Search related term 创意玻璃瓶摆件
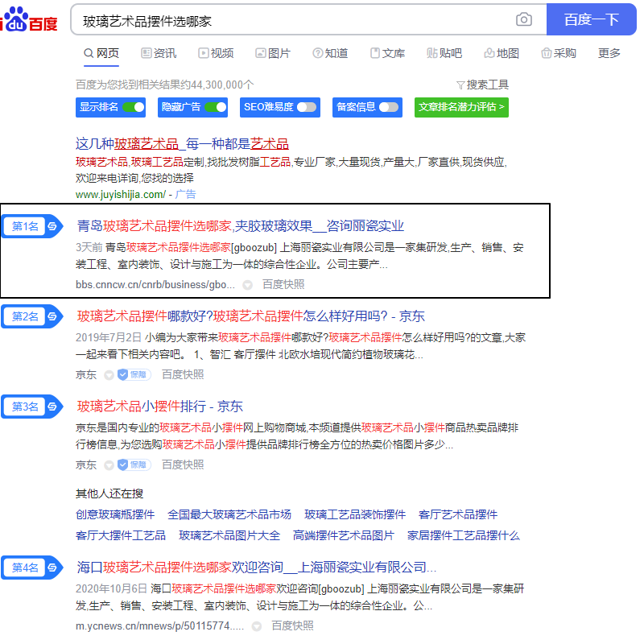Image resolution: width=644 pixels, height=644 pixels. pyautogui.click(x=115, y=514)
